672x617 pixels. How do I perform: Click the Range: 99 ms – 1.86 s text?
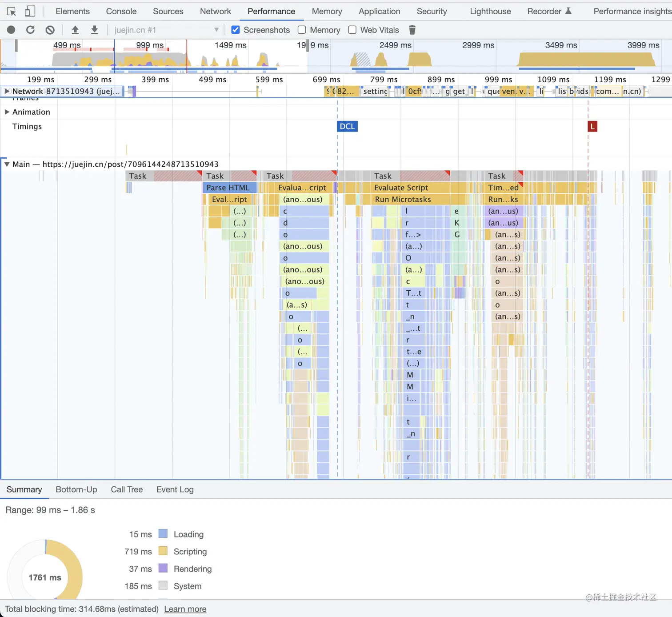(50, 510)
